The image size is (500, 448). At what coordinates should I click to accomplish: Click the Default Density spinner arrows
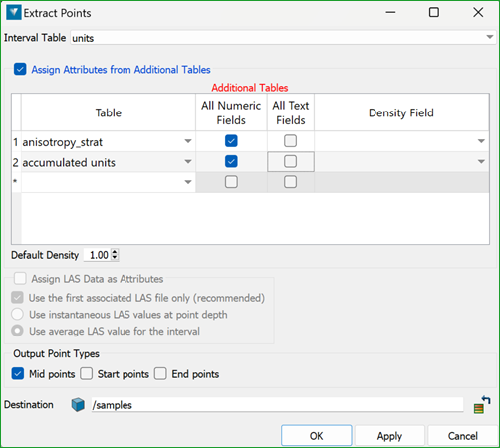click(115, 255)
